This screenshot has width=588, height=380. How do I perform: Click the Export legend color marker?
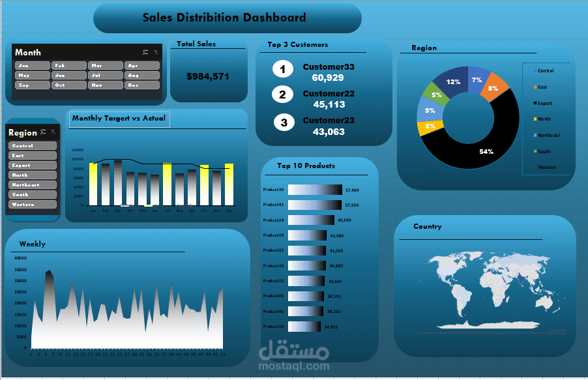coord(535,103)
